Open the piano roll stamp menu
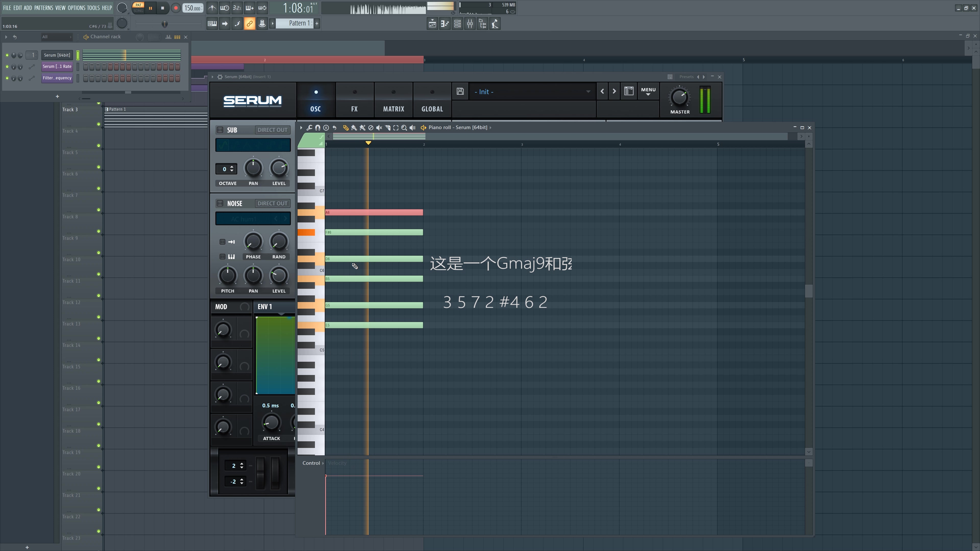The width and height of the screenshot is (980, 551). (x=326, y=128)
